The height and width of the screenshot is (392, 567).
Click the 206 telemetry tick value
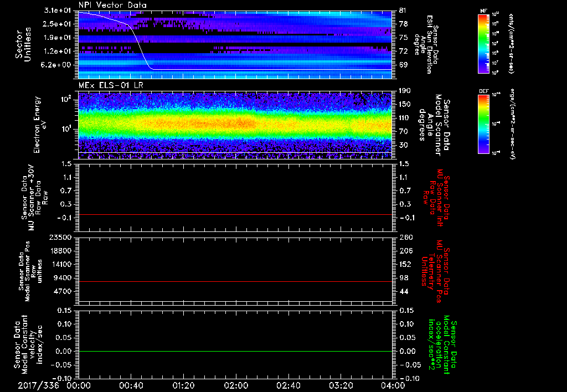pyautogui.click(x=406, y=251)
